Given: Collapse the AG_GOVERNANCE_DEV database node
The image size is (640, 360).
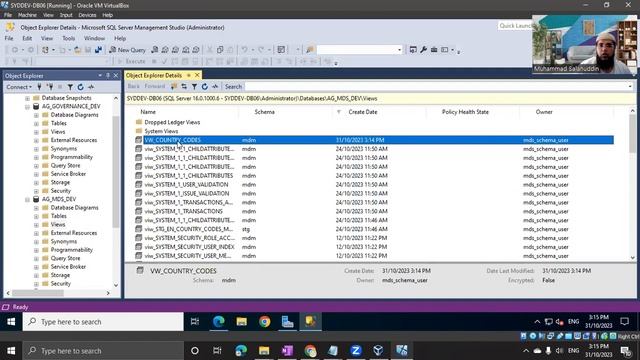Looking at the screenshot, I should [x=27, y=107].
